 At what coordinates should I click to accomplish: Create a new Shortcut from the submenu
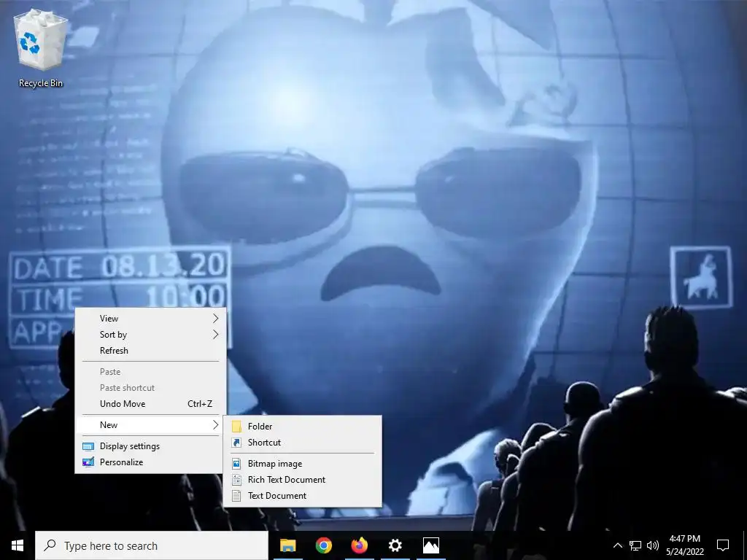(x=303, y=443)
